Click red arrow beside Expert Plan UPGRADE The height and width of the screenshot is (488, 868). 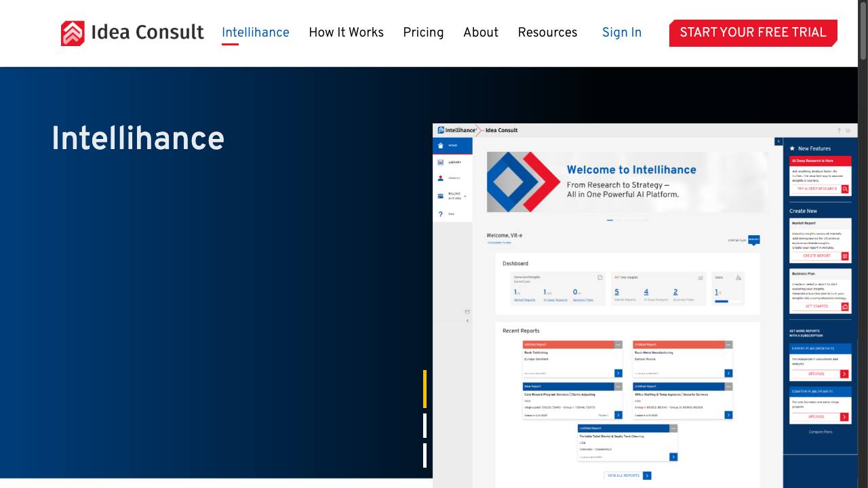(844, 374)
